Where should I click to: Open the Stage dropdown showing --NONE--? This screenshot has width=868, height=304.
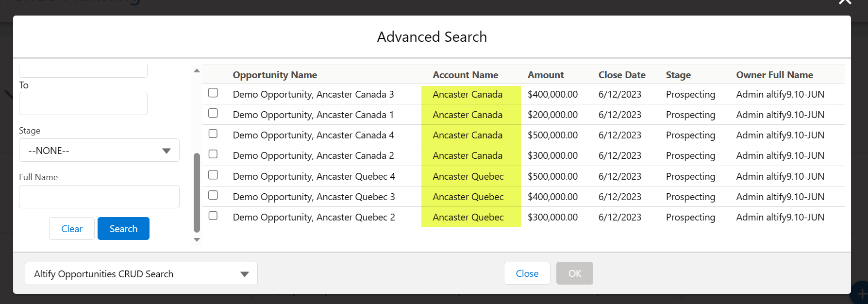pyautogui.click(x=99, y=151)
